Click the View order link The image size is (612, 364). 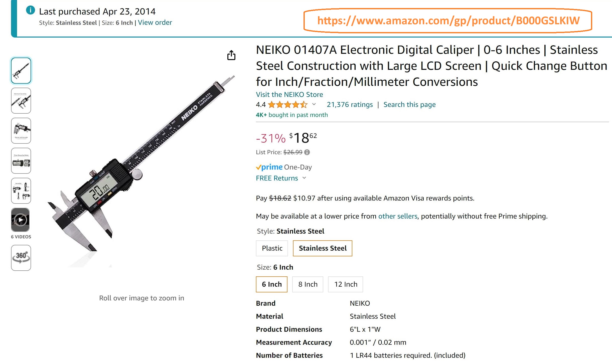[x=155, y=22]
